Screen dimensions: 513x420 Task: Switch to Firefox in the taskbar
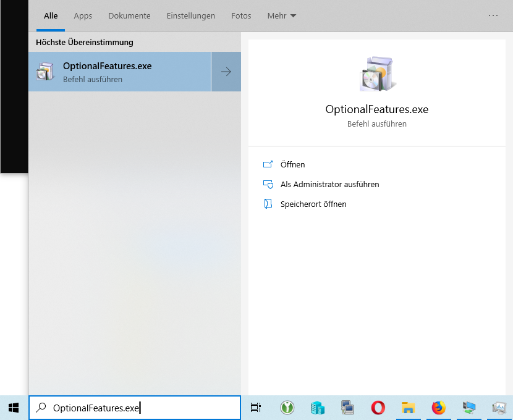[439, 408]
